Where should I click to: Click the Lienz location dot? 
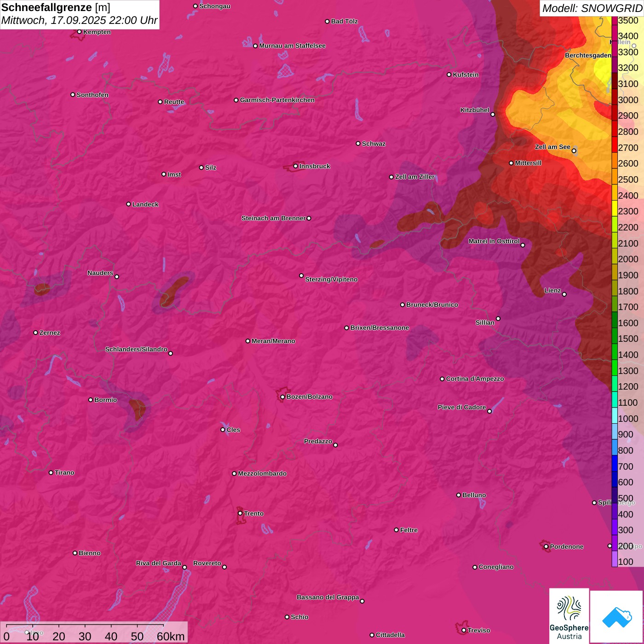point(564,294)
